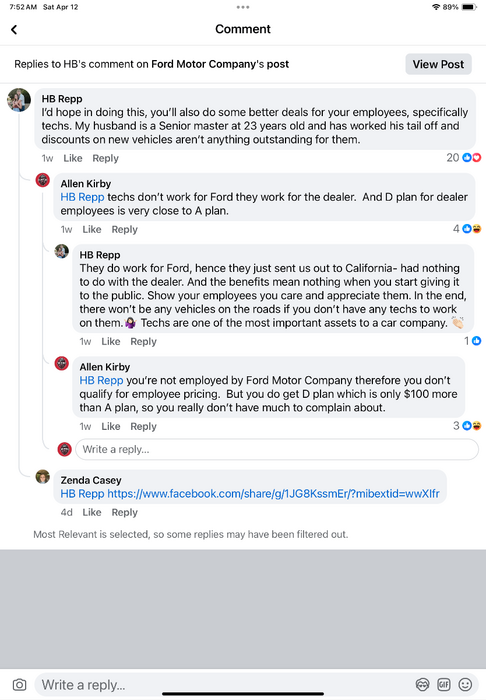The image size is (486, 700).
Task: Open HB Repp's profile picture
Action: pyautogui.click(x=19, y=100)
